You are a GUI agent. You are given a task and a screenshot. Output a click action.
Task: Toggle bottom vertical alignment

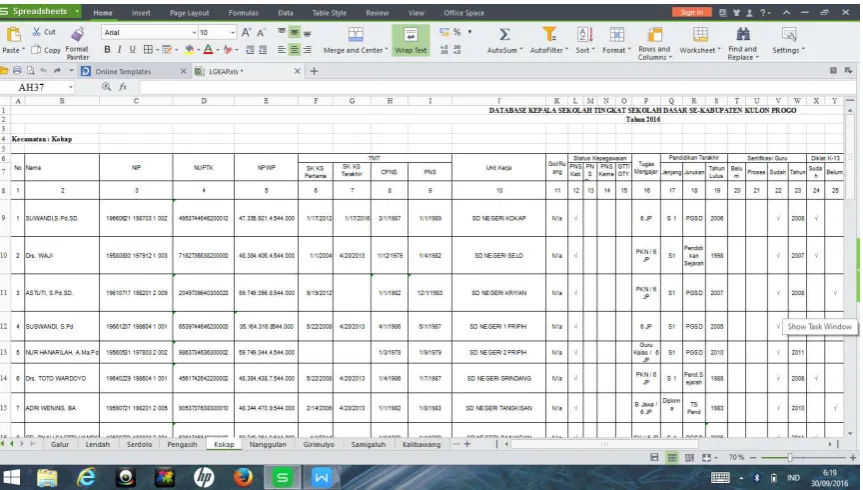[307, 32]
